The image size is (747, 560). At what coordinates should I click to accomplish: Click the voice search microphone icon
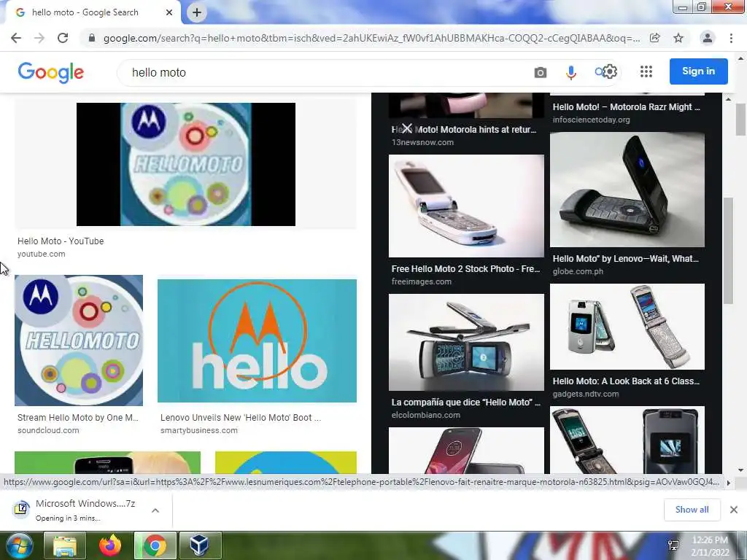pyautogui.click(x=570, y=72)
